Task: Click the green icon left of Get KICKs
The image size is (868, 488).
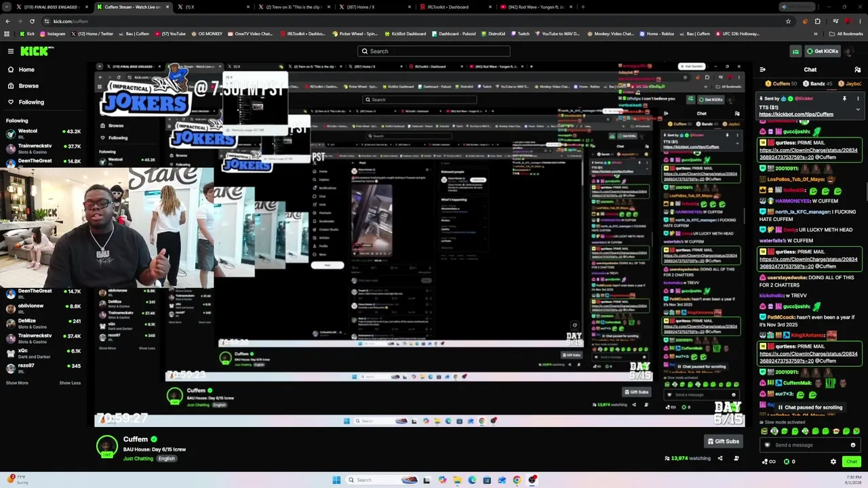Action: click(x=796, y=51)
